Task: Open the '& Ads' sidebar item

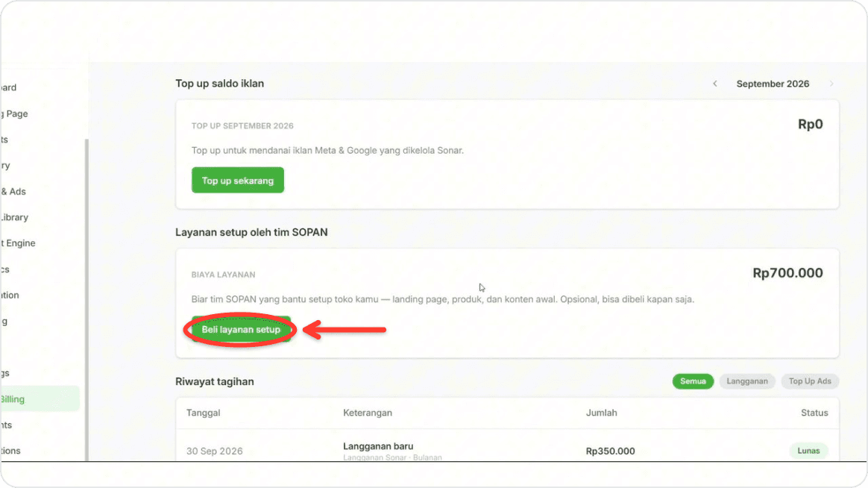Action: 13,191
